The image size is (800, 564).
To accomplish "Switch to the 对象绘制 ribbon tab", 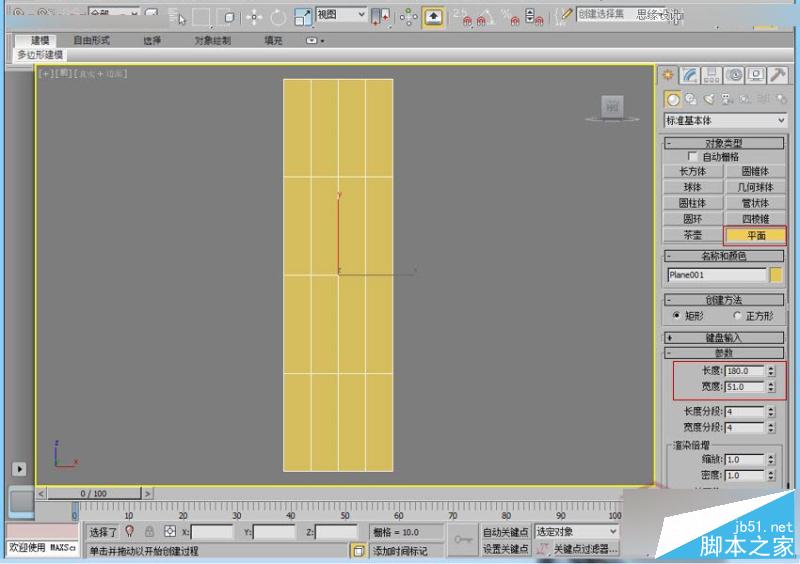I will (212, 40).
